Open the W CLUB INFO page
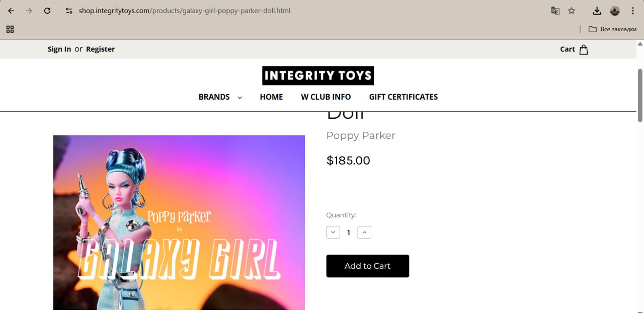This screenshot has width=644, height=313. (326, 97)
